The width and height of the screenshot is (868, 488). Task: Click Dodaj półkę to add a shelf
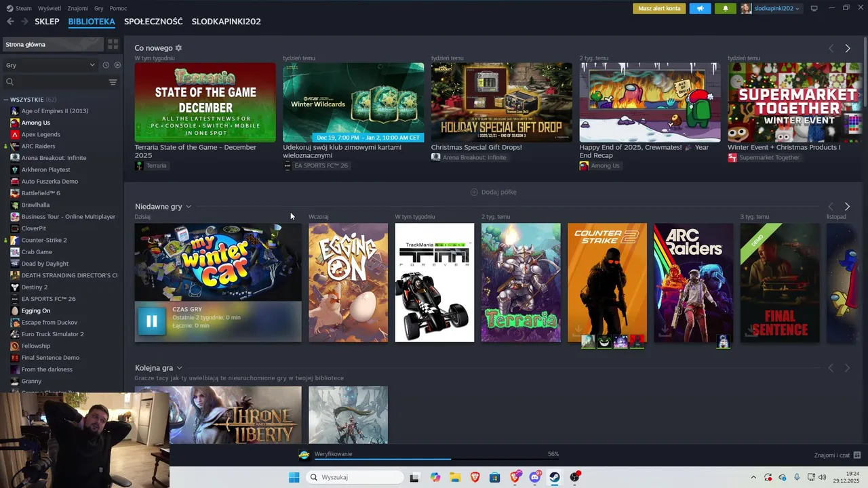494,192
